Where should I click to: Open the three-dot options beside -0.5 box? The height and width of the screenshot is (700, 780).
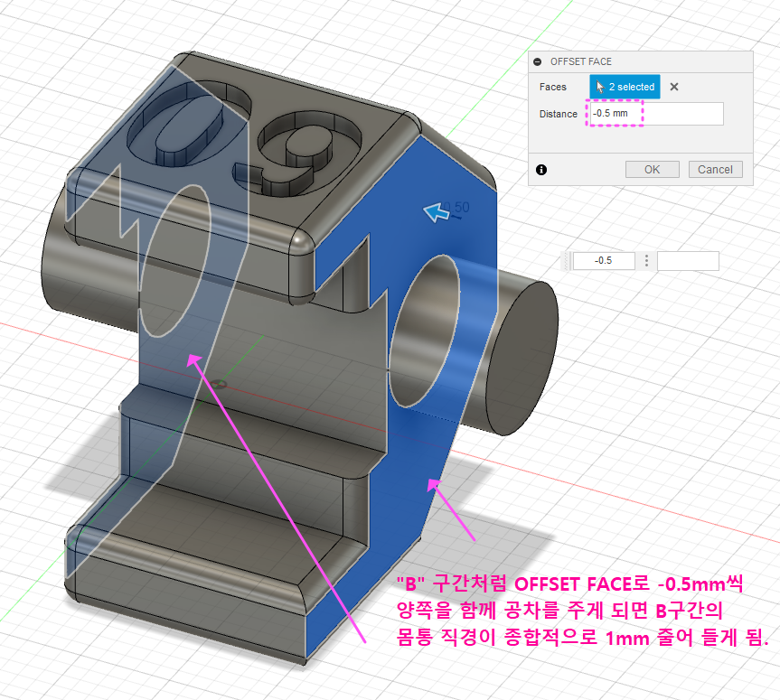pos(646,260)
